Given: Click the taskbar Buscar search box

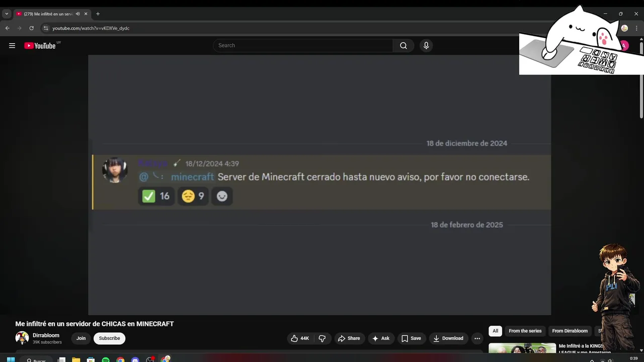Looking at the screenshot, I should [37, 360].
